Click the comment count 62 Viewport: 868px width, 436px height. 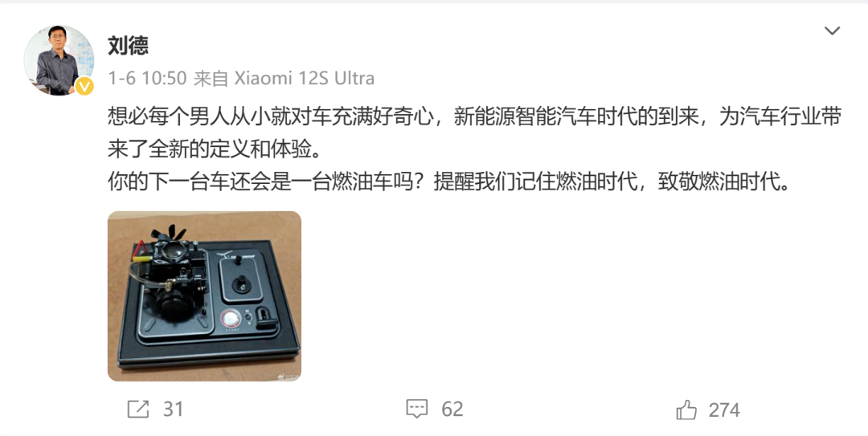pos(452,410)
